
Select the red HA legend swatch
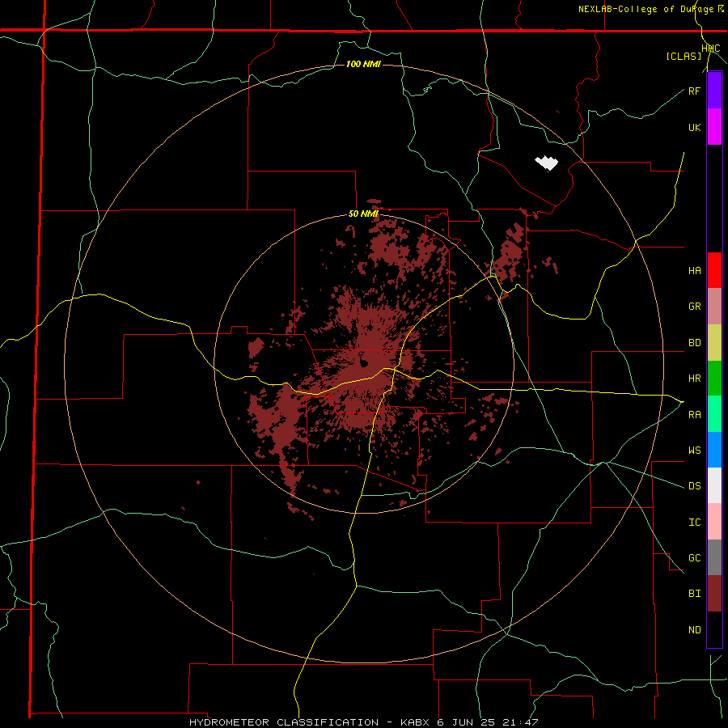coord(714,270)
